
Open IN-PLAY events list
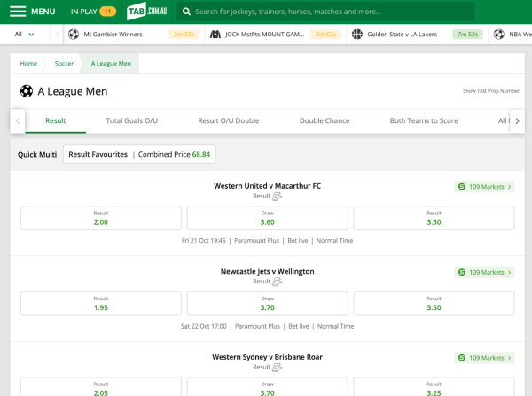(93, 12)
